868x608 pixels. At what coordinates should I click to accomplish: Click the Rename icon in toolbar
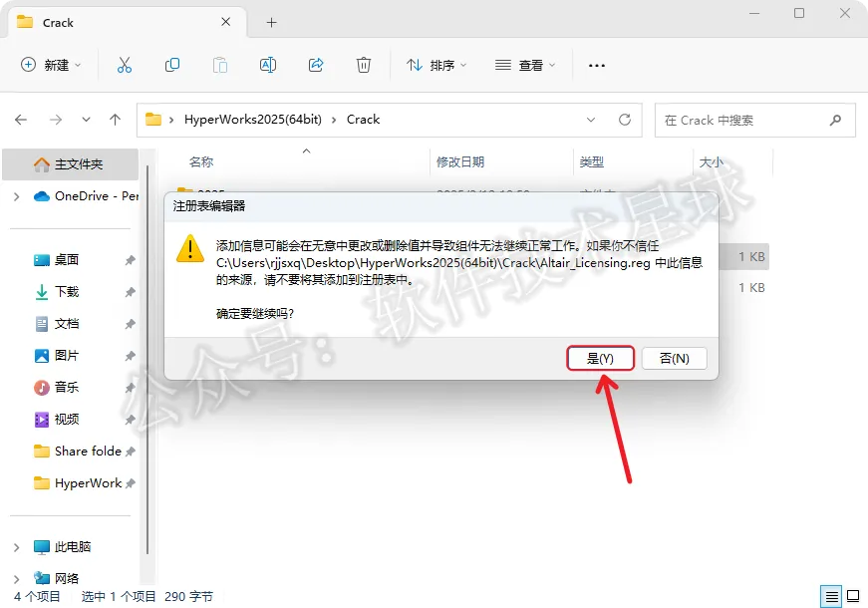[x=268, y=66]
